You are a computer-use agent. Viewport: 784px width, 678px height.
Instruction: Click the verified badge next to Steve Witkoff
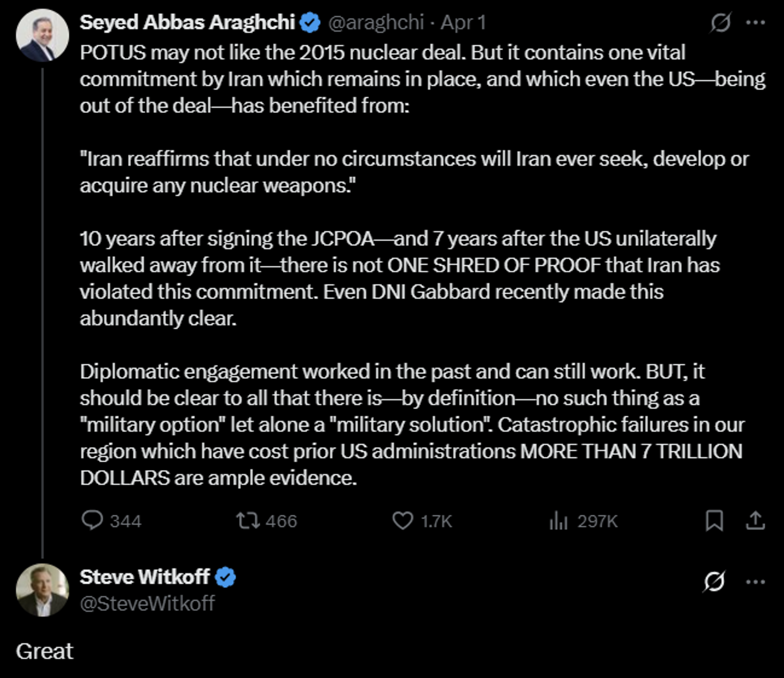pos(225,577)
